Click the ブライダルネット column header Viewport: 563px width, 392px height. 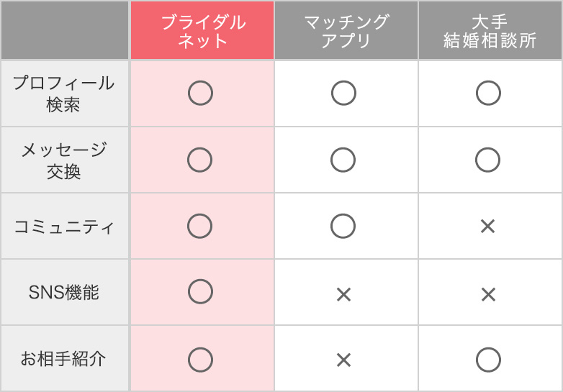202,31
